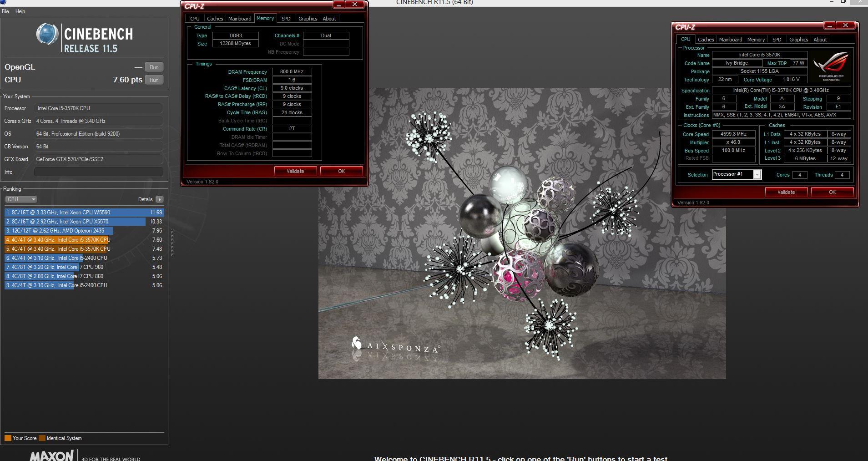Click OK in right CPU-Z window
Screen dimensions: 868x461
coord(832,192)
